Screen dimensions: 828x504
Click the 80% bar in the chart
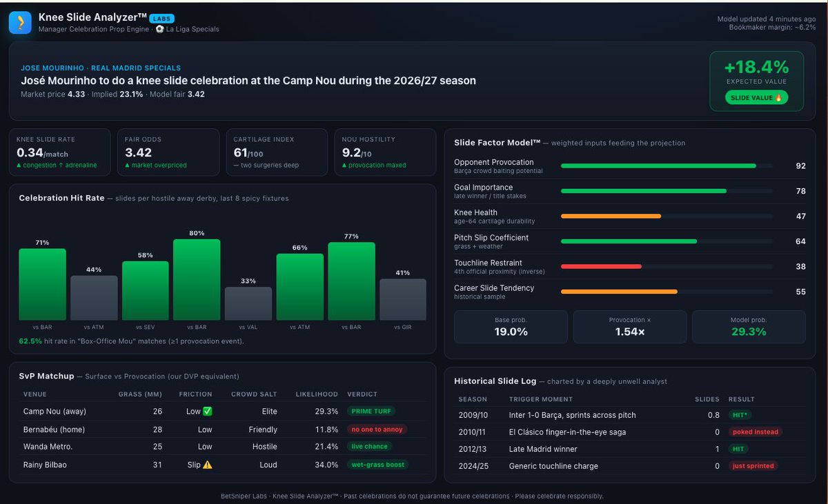coord(197,280)
